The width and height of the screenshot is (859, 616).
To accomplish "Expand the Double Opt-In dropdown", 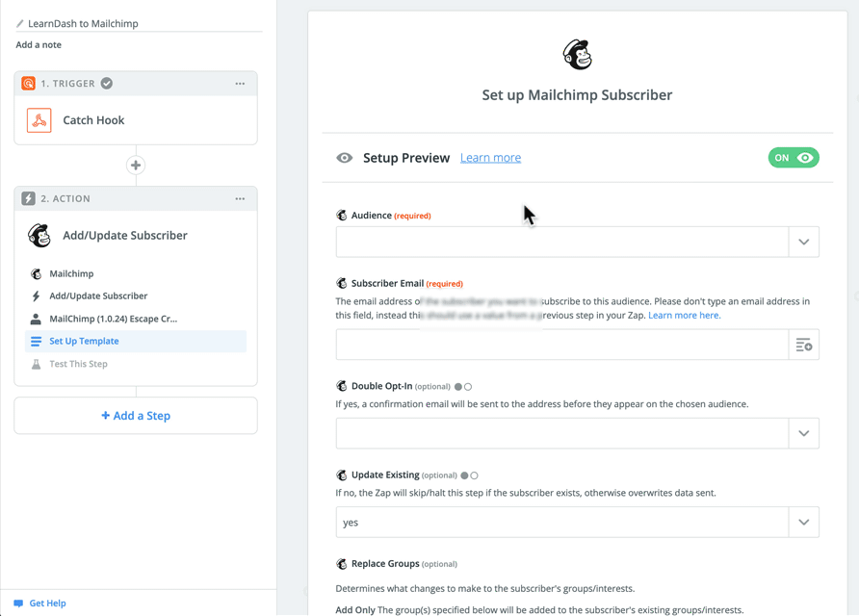I will pos(803,434).
